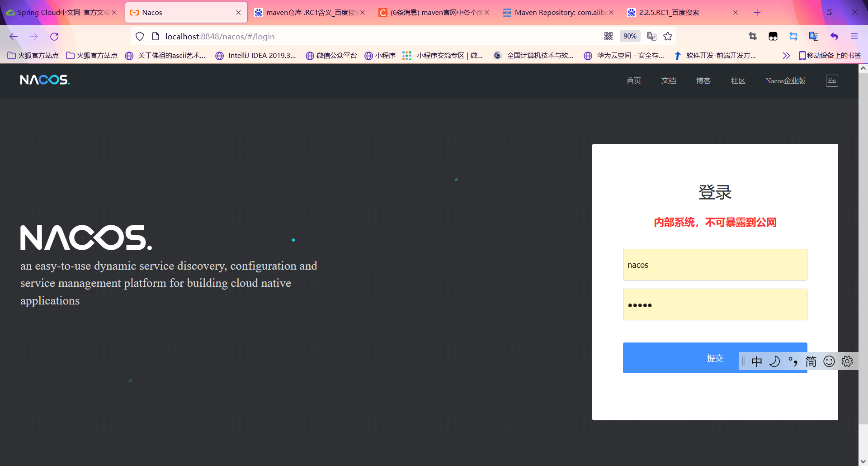The image size is (868, 466).
Task: Click the password input field
Action: point(715,304)
